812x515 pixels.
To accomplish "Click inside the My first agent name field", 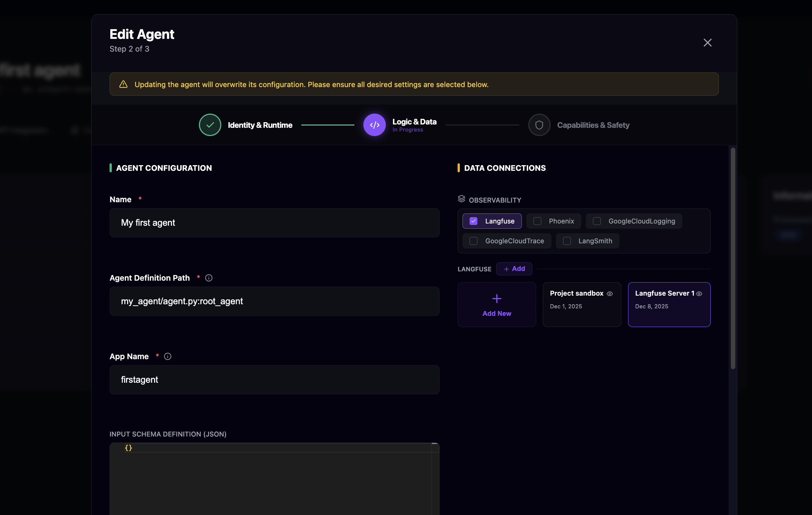I will pos(274,223).
